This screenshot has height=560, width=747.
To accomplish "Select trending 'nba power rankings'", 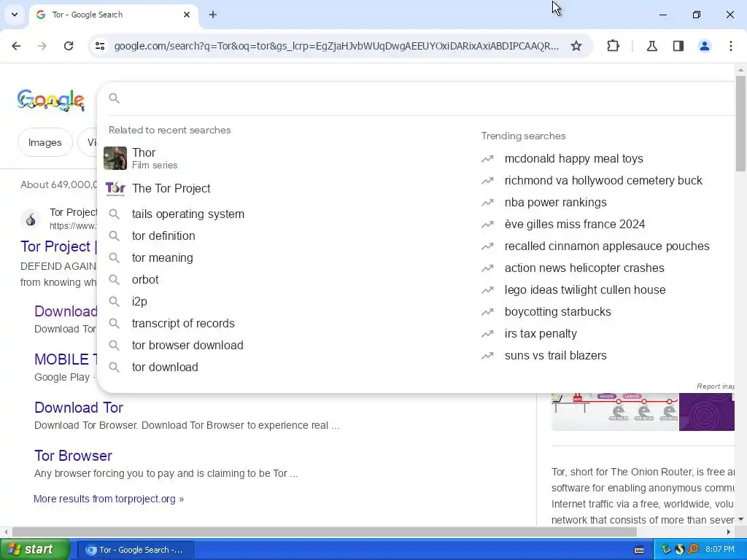I will click(555, 203).
